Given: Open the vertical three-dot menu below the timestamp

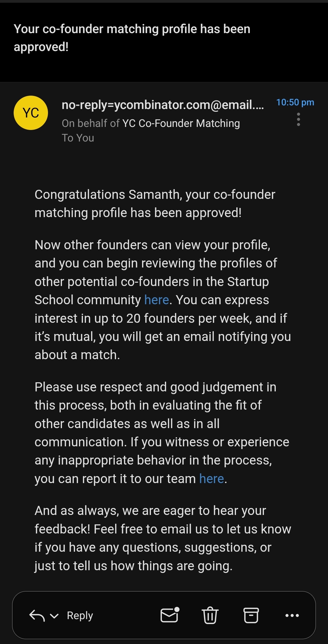Looking at the screenshot, I should click(x=299, y=119).
